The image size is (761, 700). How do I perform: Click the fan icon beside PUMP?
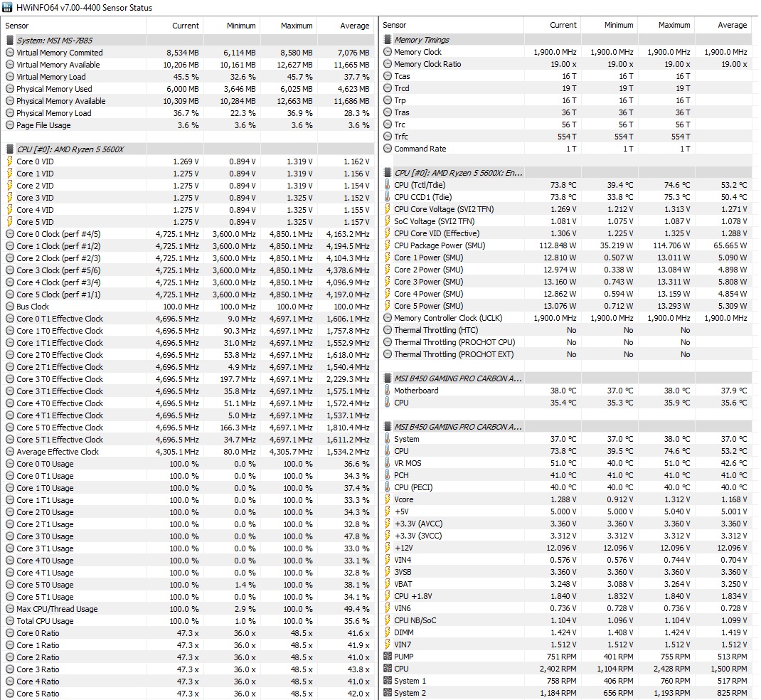point(388,657)
